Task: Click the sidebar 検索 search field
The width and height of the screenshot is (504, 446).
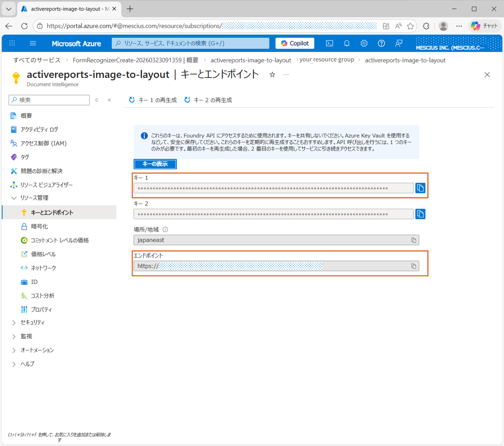Action: pyautogui.click(x=49, y=100)
